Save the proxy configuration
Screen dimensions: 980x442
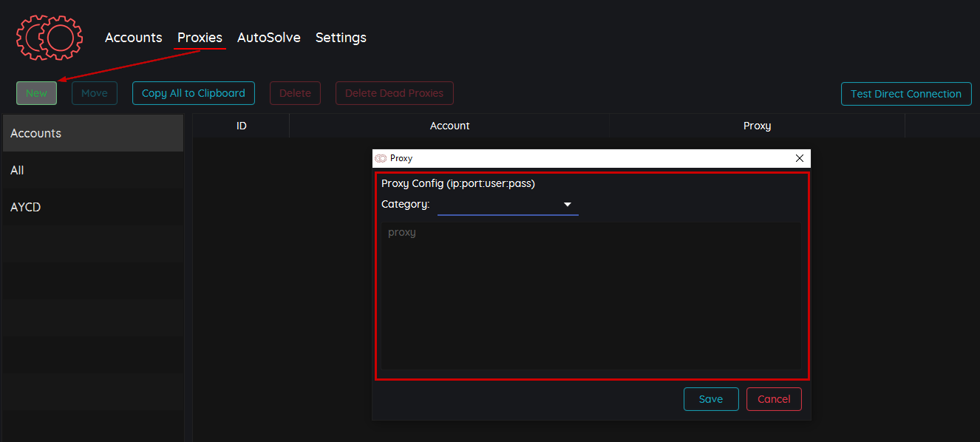click(x=710, y=399)
